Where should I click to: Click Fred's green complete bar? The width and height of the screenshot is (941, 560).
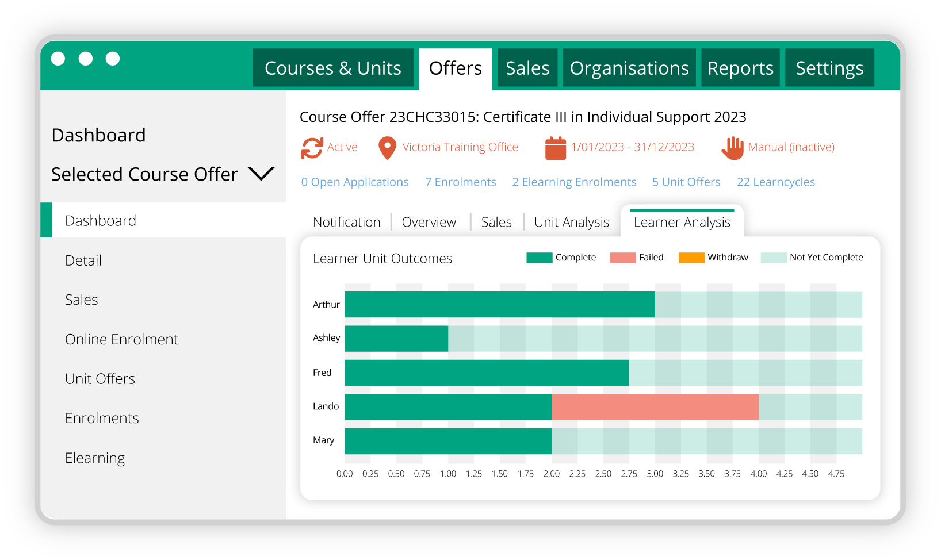(x=487, y=373)
